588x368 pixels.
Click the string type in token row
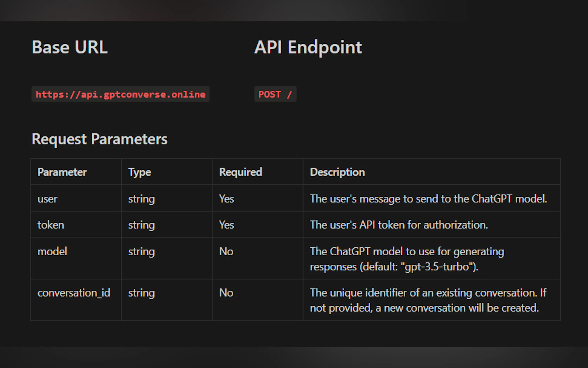click(141, 225)
